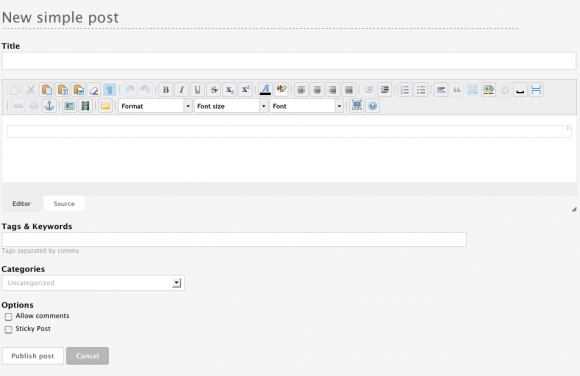Increase indent of paragraph

pos(385,90)
